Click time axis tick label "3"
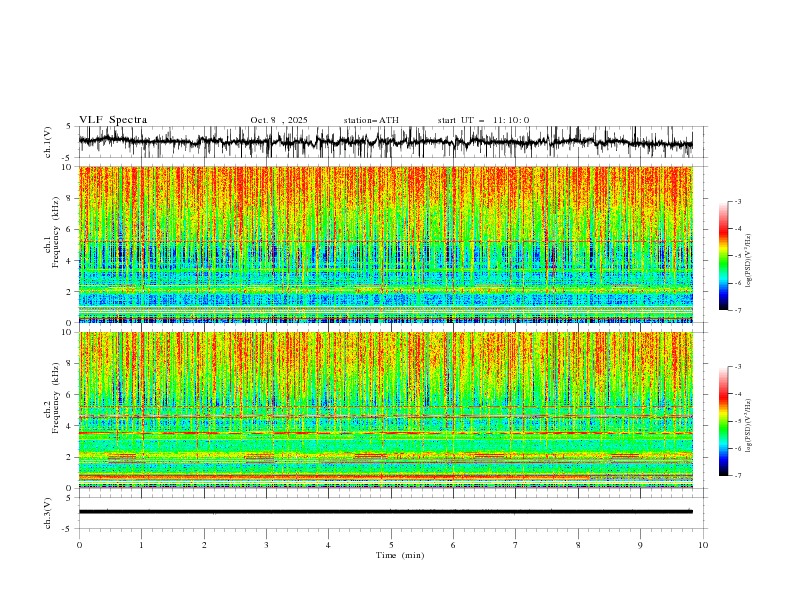This screenshot has height=612, width=792. coord(266,545)
